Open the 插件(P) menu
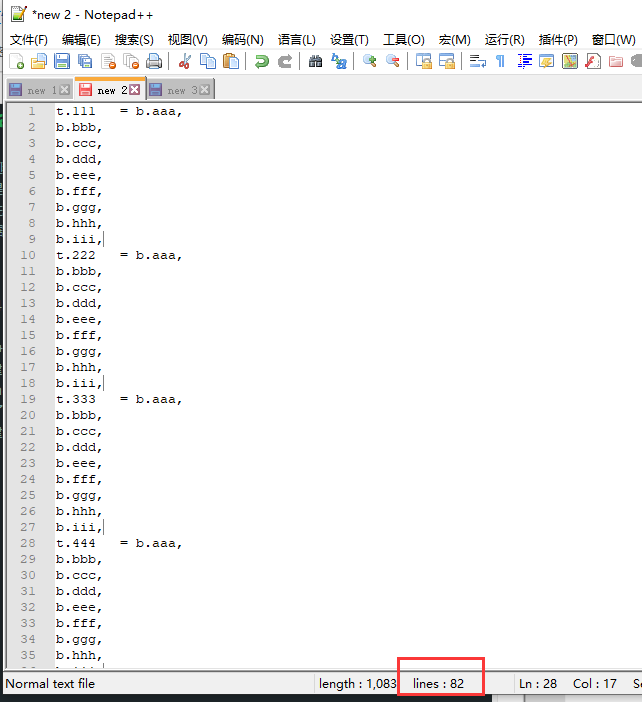Image resolution: width=642 pixels, height=702 pixels. click(x=558, y=40)
